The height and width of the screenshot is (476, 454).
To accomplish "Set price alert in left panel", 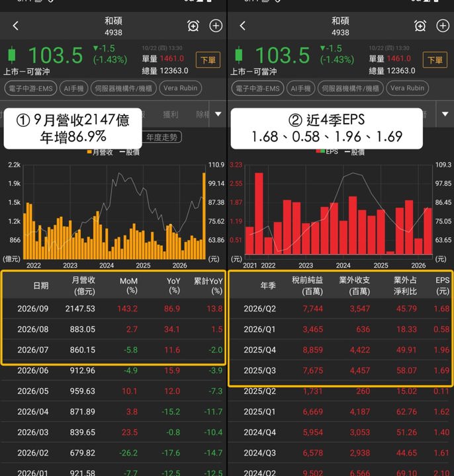I will pyautogui.click(x=193, y=26).
